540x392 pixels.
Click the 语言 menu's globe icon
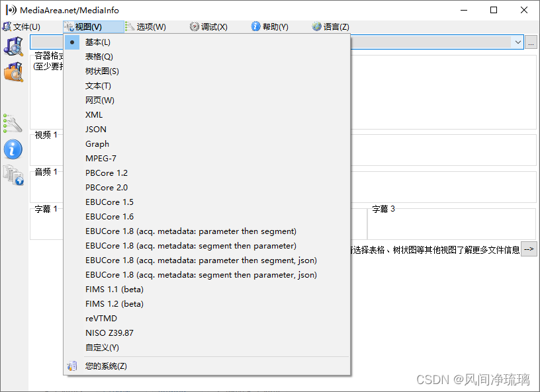(316, 26)
